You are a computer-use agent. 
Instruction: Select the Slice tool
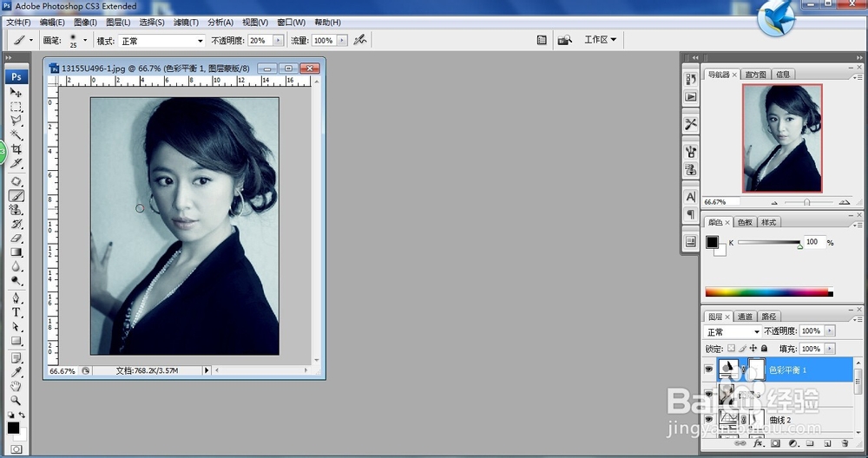(16, 163)
